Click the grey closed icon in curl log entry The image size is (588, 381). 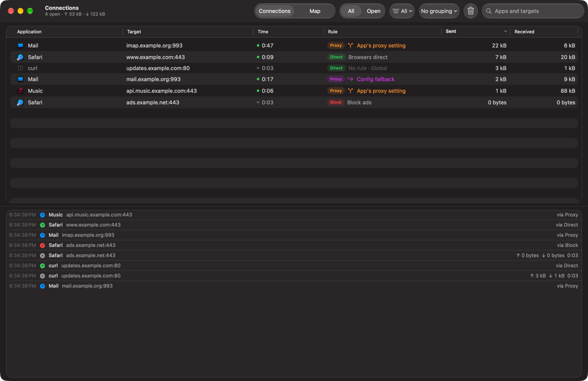point(42,276)
